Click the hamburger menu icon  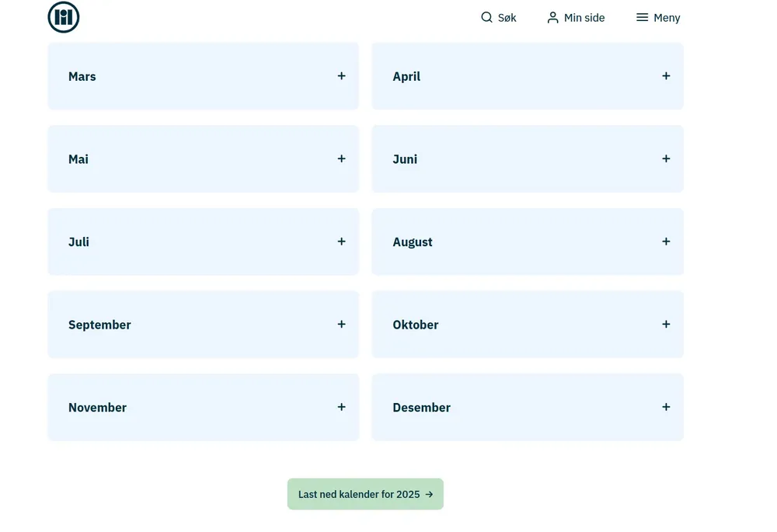(x=642, y=17)
